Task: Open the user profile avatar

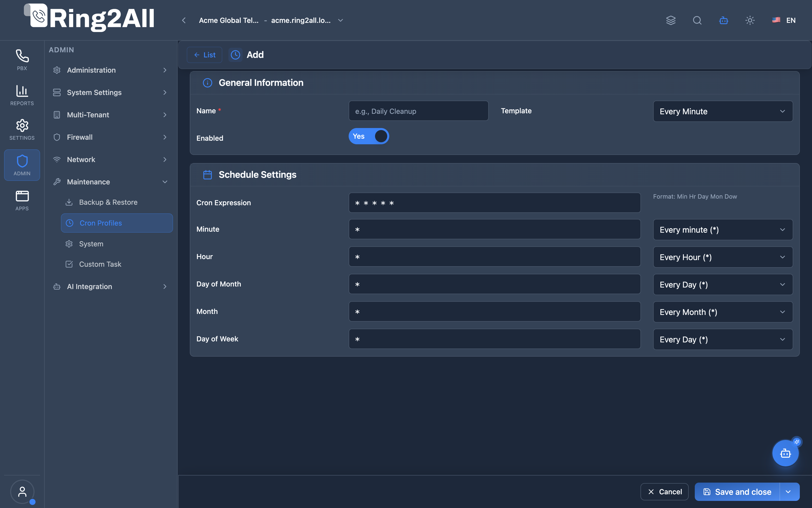Action: [x=22, y=491]
